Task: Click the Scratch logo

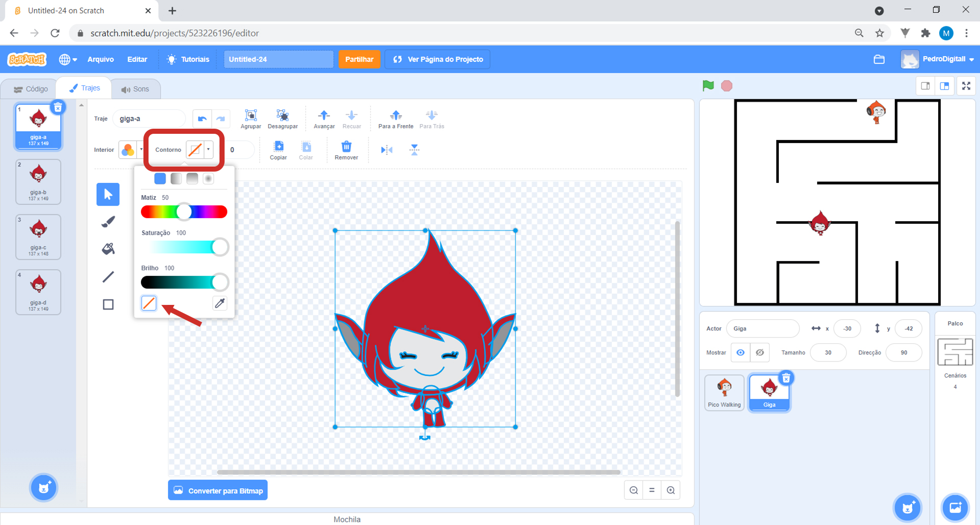Action: (x=27, y=59)
